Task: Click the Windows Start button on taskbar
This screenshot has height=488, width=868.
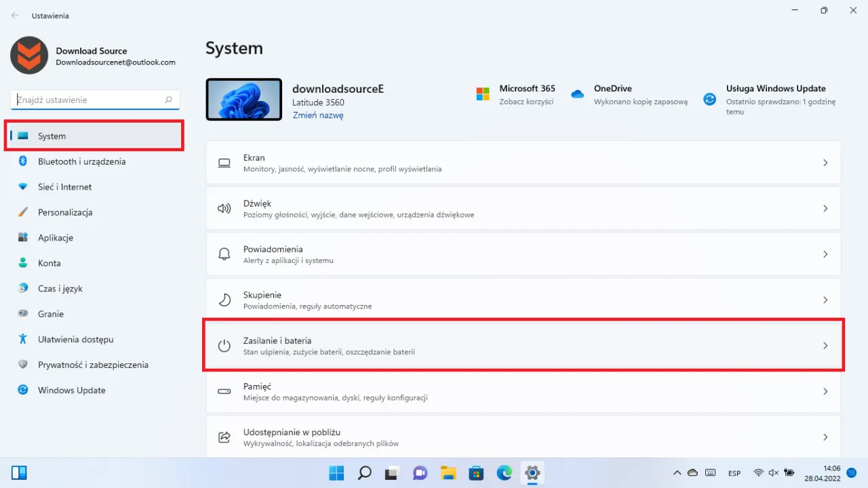Action: 336,472
